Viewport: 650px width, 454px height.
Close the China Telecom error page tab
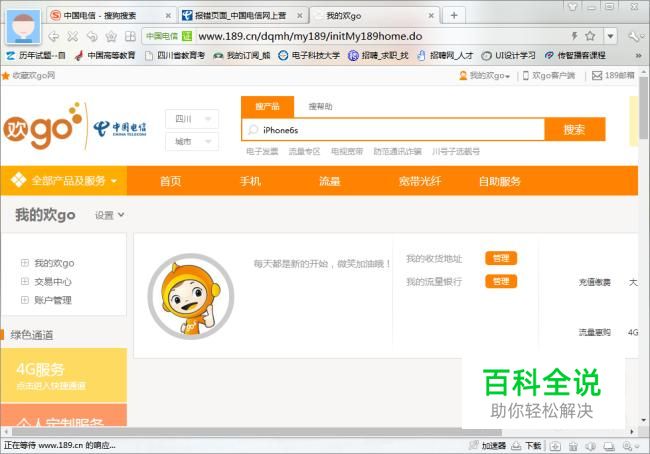(x=300, y=16)
